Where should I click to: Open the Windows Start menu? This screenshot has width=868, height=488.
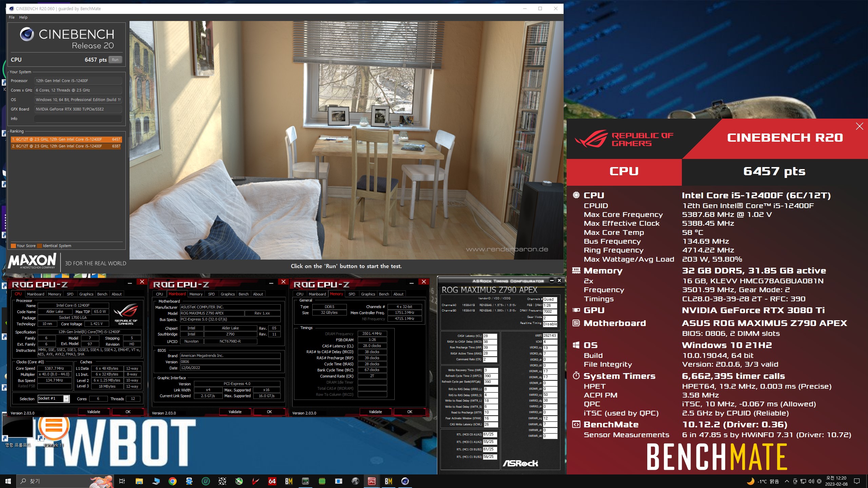[8, 481]
